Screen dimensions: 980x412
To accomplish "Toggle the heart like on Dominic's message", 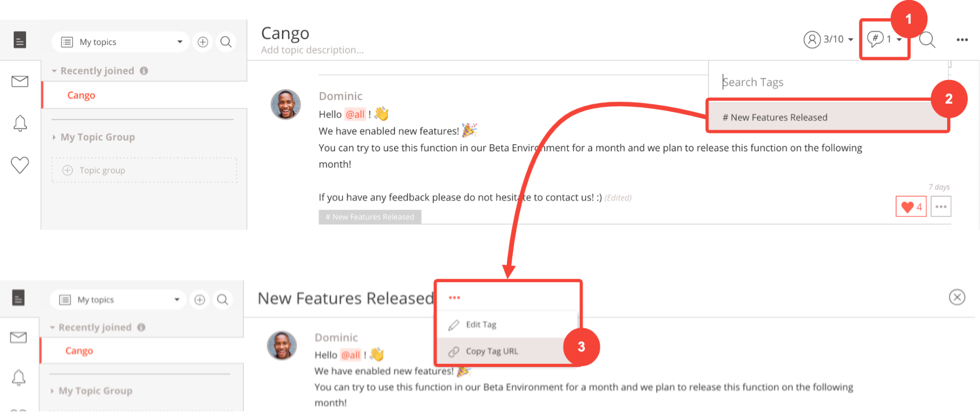I will click(911, 206).
